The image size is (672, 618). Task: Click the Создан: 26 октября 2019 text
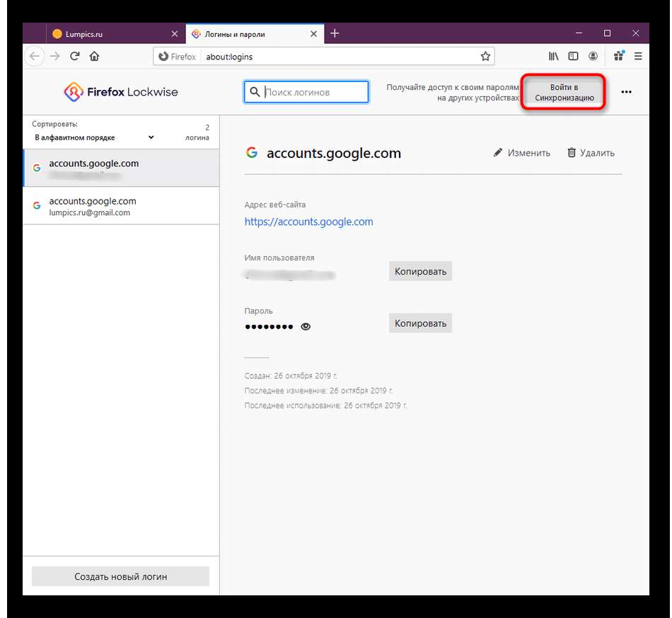pyautogui.click(x=291, y=376)
